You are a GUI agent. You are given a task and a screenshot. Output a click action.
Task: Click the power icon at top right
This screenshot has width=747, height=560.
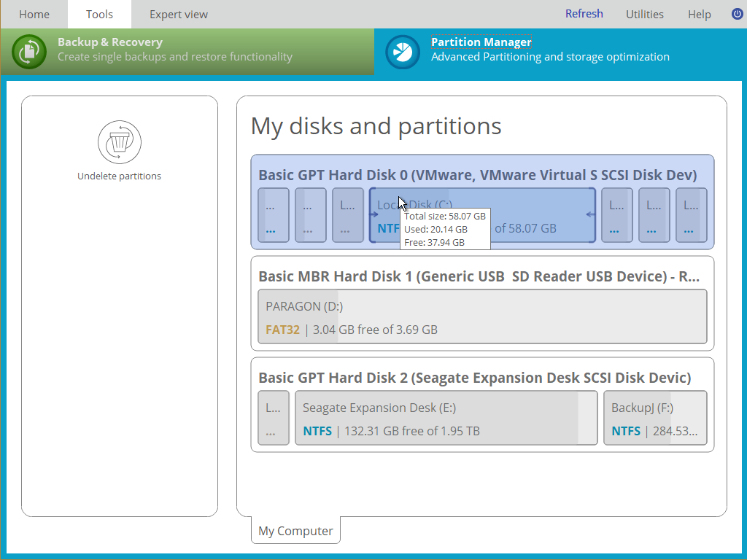tap(738, 14)
